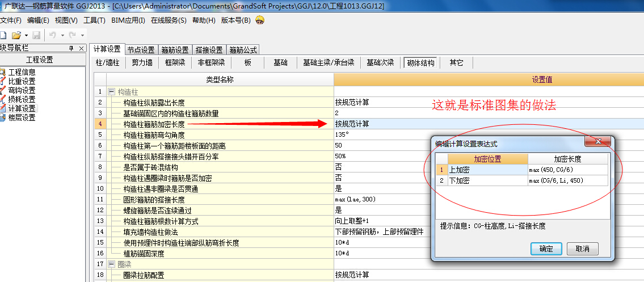Select the 板 component tab
The width and height of the screenshot is (644, 282).
coord(247,63)
